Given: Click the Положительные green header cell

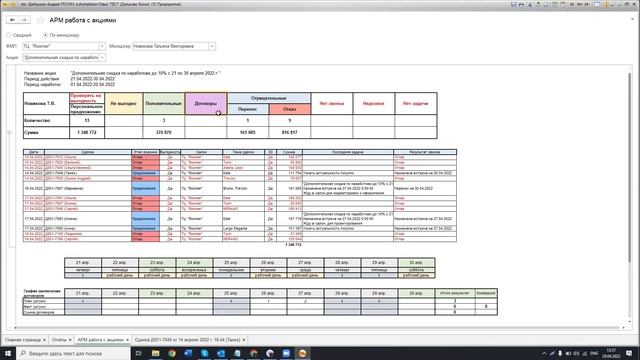Looking at the screenshot, I should tap(164, 104).
